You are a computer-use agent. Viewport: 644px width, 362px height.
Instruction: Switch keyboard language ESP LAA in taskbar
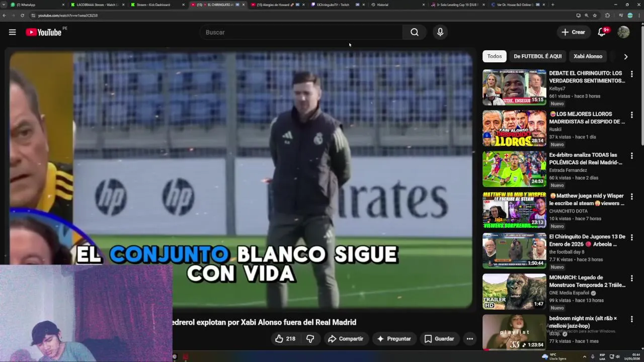tap(602, 356)
